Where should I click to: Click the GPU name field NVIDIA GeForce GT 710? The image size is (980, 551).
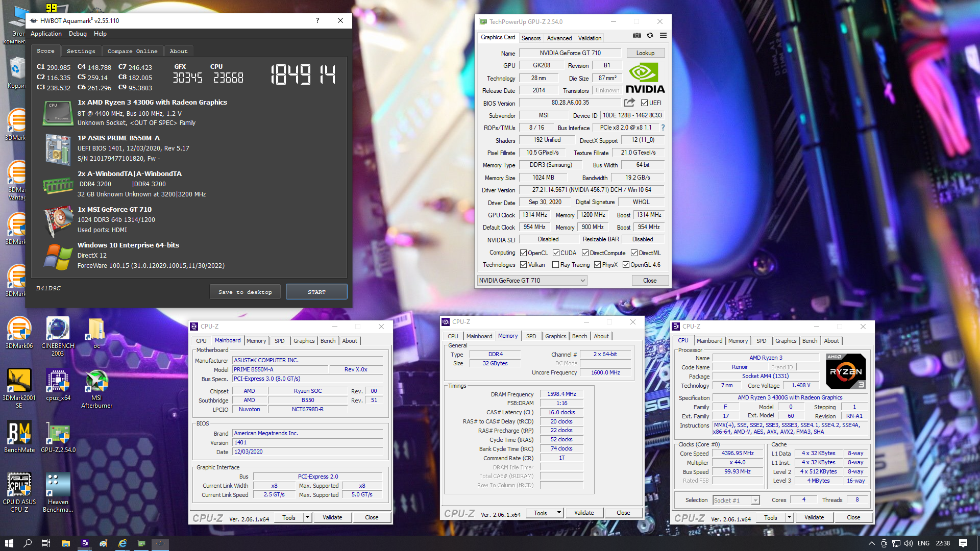570,53
